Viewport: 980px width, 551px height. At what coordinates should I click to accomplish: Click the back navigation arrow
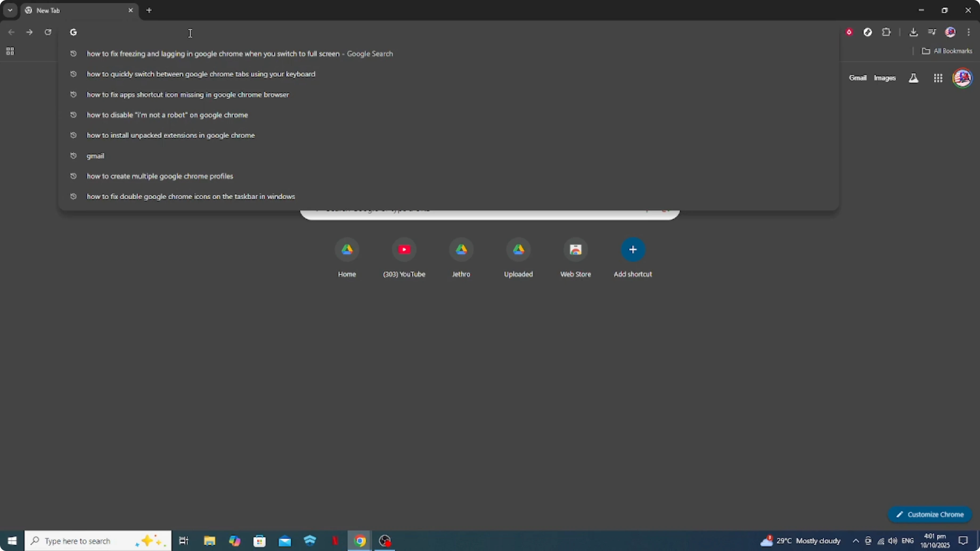coord(11,32)
